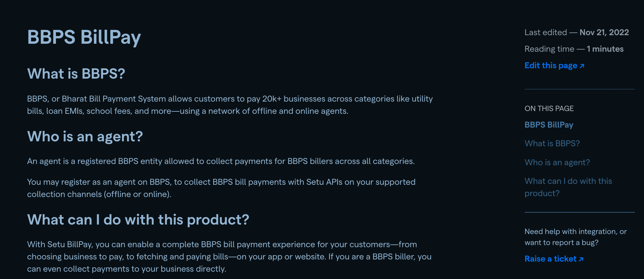Click the paragraph about registering as an agent
The height and width of the screenshot is (279, 644).
coord(221,188)
